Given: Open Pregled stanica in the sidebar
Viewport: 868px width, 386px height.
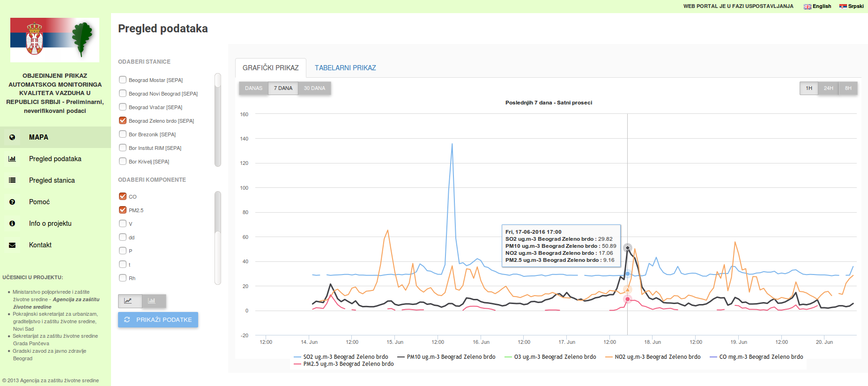Looking at the screenshot, I should click(x=55, y=180).
